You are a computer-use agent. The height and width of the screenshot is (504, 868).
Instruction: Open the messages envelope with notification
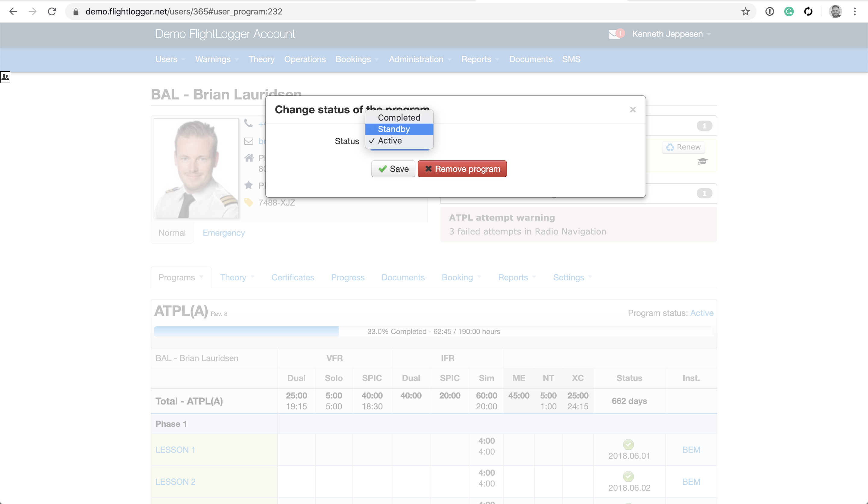pyautogui.click(x=616, y=34)
